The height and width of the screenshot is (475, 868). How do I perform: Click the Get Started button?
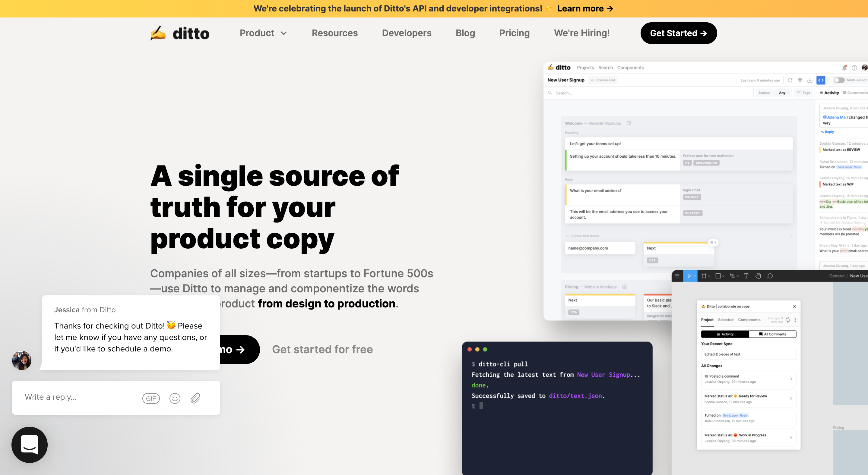coord(678,33)
